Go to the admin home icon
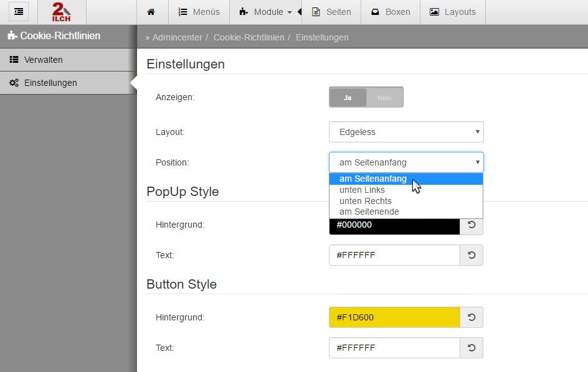 pyautogui.click(x=151, y=12)
